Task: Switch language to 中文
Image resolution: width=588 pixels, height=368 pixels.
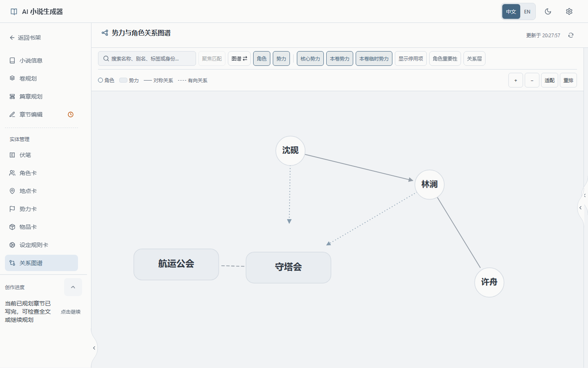Action: pyautogui.click(x=511, y=11)
